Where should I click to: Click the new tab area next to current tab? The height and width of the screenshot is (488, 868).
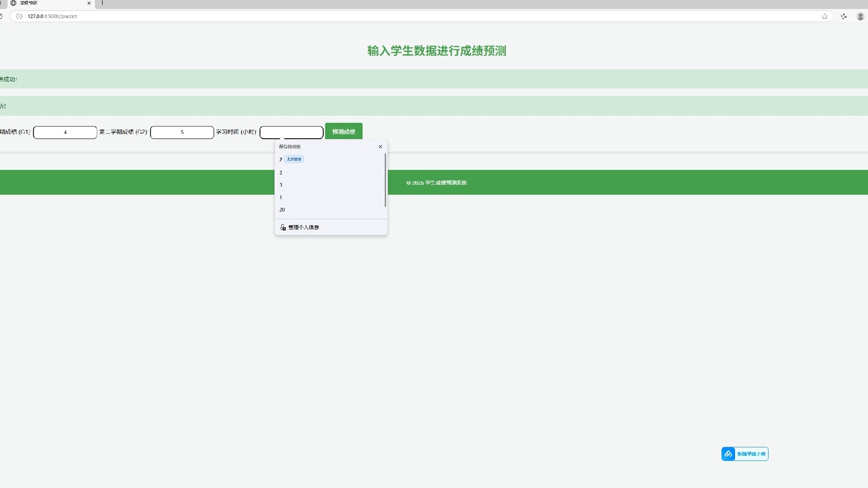coord(103,3)
